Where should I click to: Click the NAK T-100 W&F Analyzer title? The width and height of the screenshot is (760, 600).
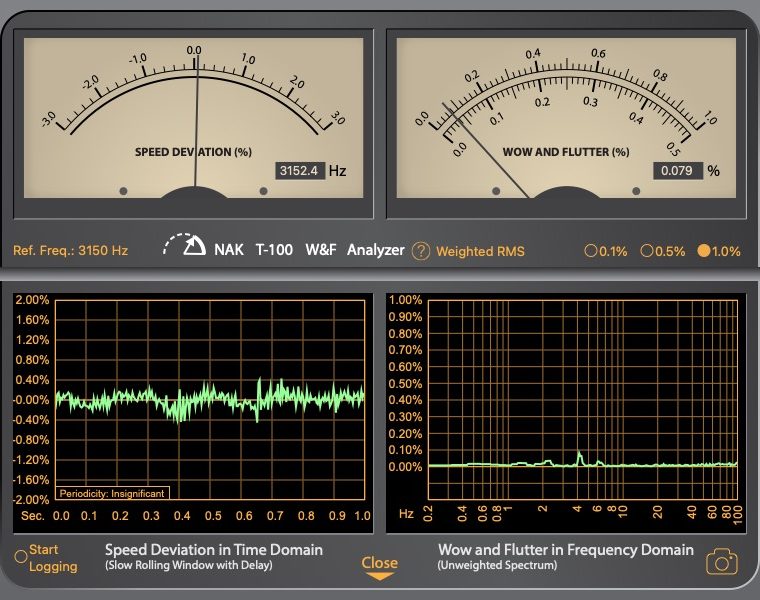(x=309, y=250)
